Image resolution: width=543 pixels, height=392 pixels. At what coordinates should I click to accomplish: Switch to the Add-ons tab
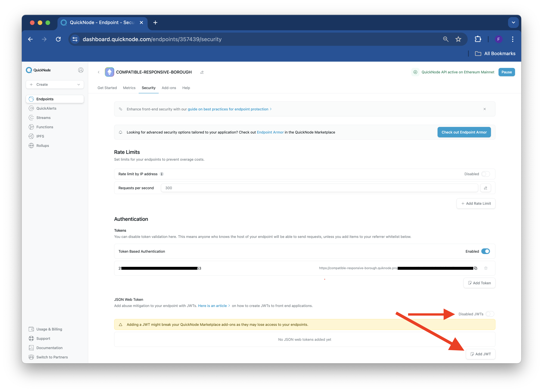(x=169, y=88)
